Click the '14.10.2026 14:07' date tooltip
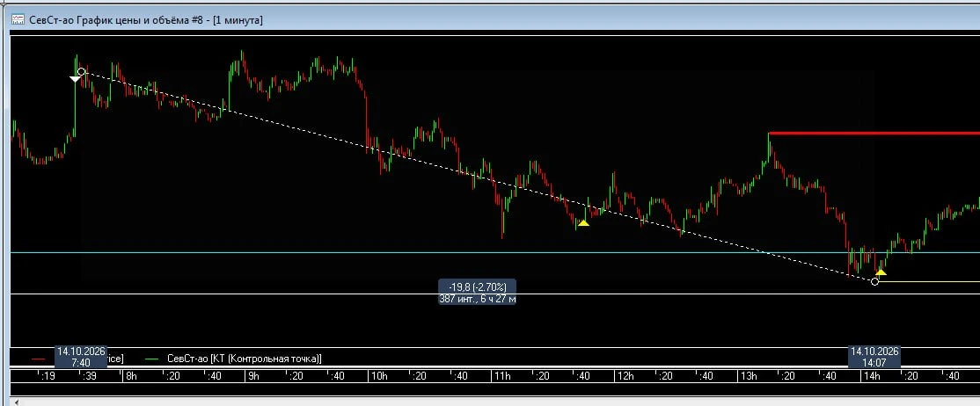The image size is (980, 406). click(874, 356)
